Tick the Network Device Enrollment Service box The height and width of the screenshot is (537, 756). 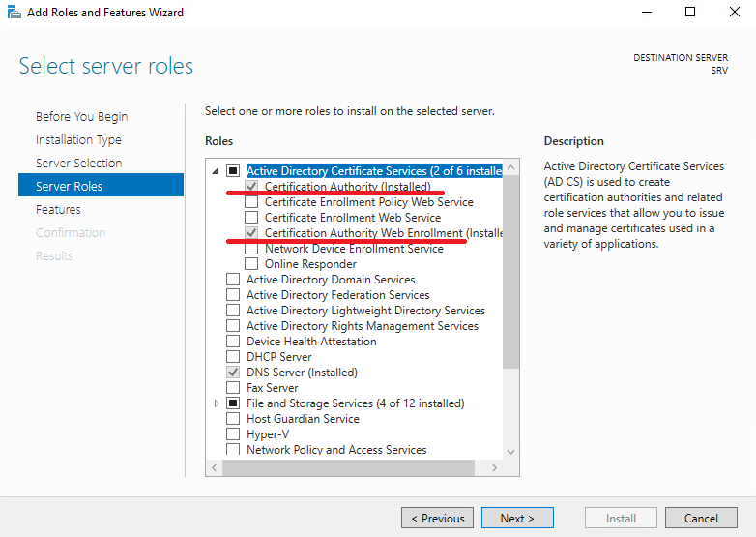[251, 249]
